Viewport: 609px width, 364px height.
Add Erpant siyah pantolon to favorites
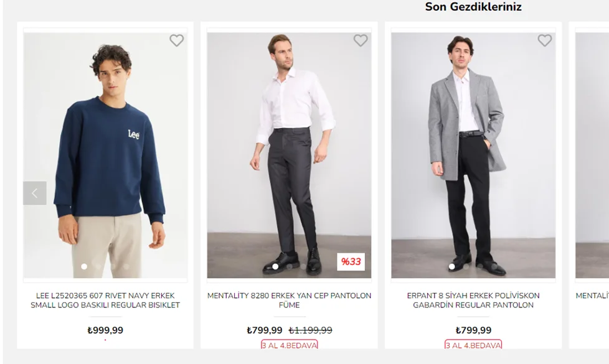point(545,40)
